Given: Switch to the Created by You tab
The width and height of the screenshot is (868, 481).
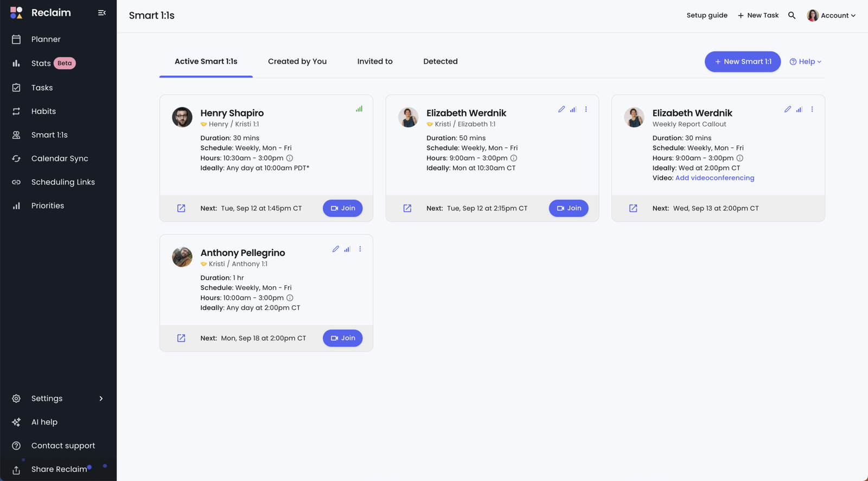Looking at the screenshot, I should 297,61.
